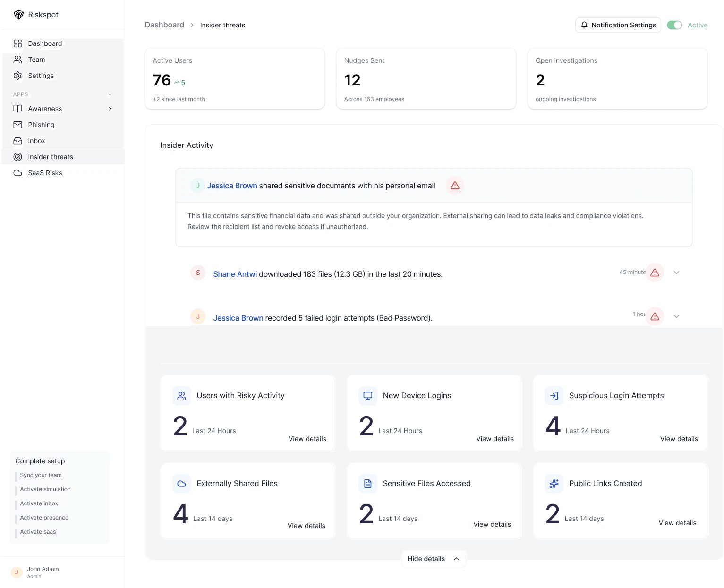Click the J avatar next to Jessica Brown shared
This screenshot has width=724, height=588.
pos(198,186)
